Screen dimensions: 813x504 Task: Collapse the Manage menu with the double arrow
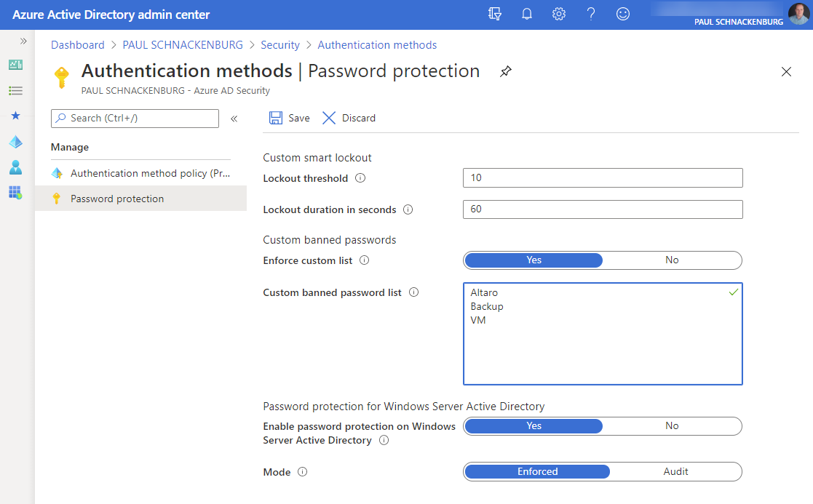pyautogui.click(x=234, y=119)
